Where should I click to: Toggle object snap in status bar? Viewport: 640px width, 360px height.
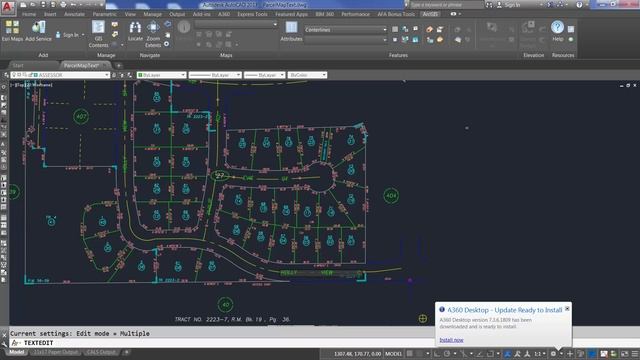490,354
